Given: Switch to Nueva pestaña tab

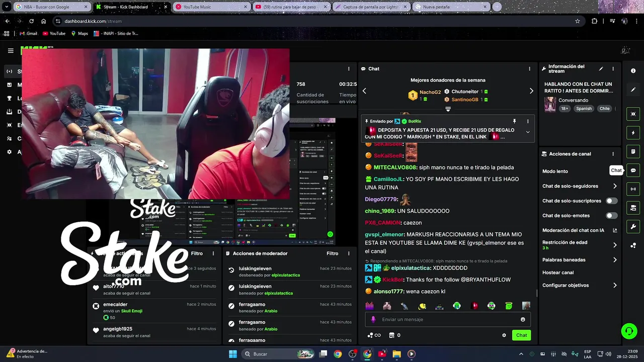Looking at the screenshot, I should (x=450, y=7).
